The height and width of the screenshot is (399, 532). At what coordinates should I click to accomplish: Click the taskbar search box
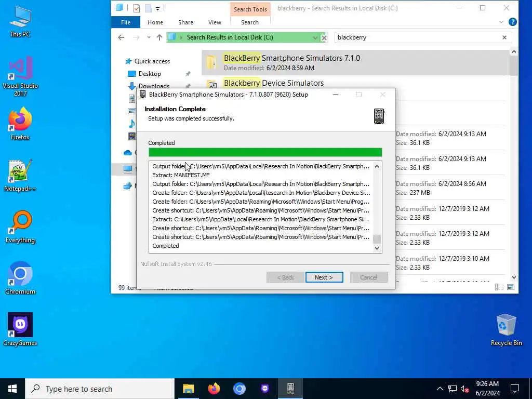100,389
